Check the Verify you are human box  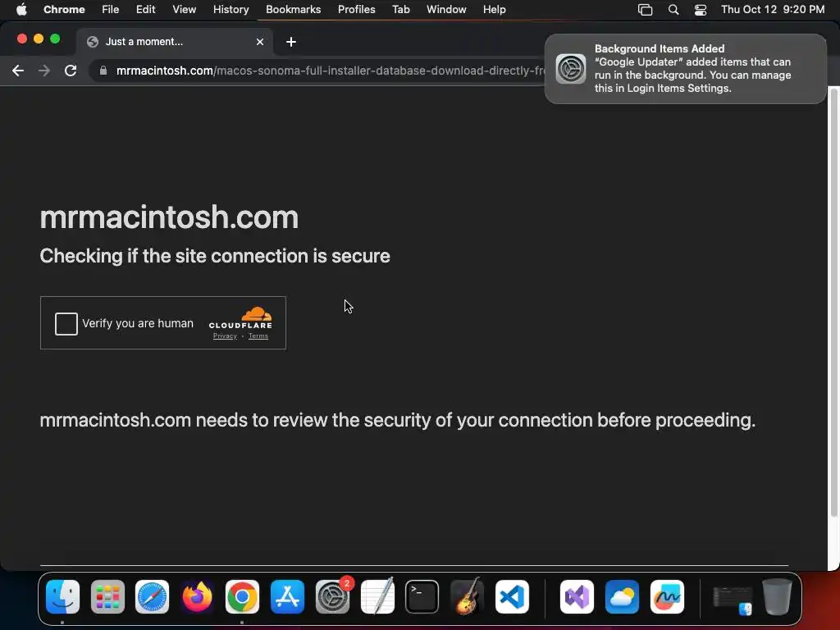point(66,323)
